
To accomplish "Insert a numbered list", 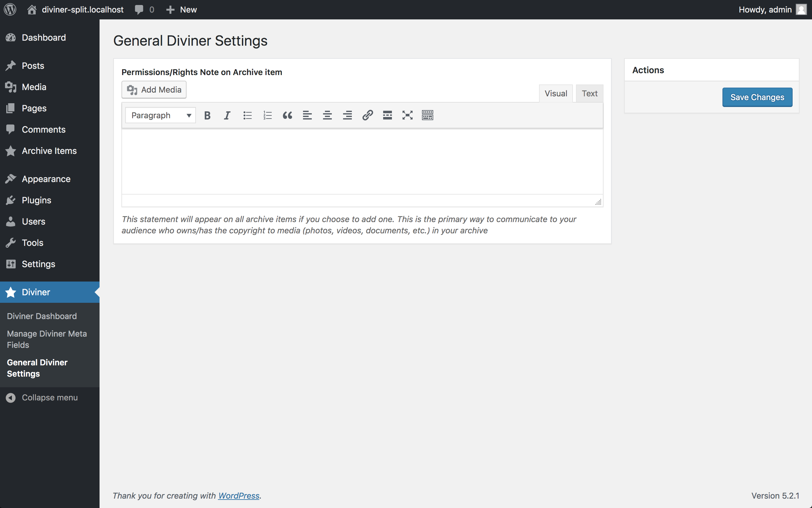I will pyautogui.click(x=267, y=115).
